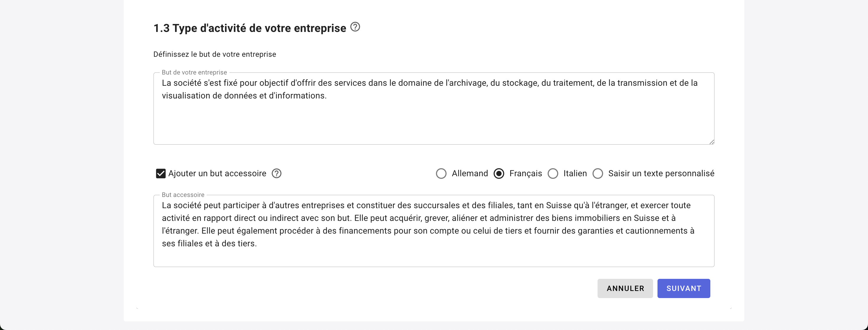Select the Allemand radio button

(x=441, y=174)
